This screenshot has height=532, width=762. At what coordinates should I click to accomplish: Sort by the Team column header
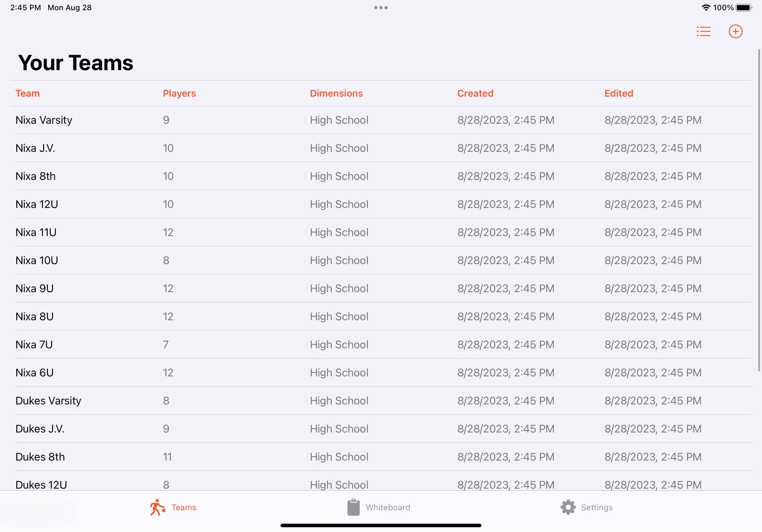[27, 93]
